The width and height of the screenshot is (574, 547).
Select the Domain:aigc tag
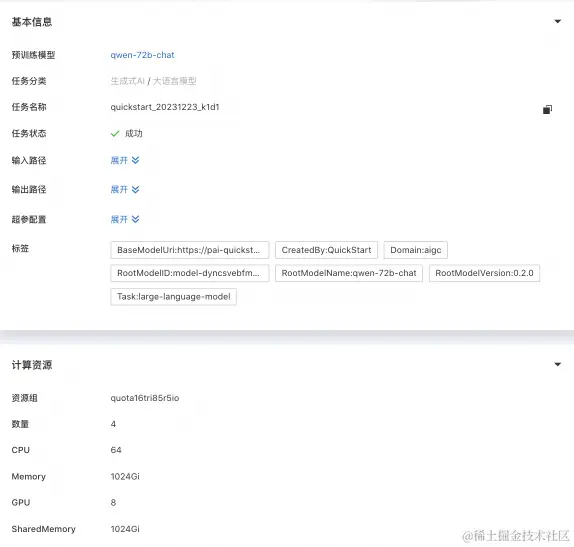(x=415, y=250)
